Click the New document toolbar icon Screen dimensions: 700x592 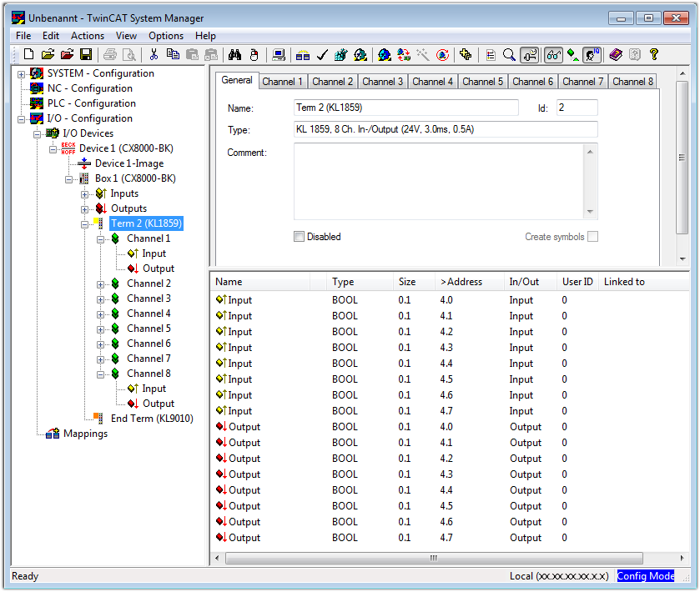coord(29,54)
